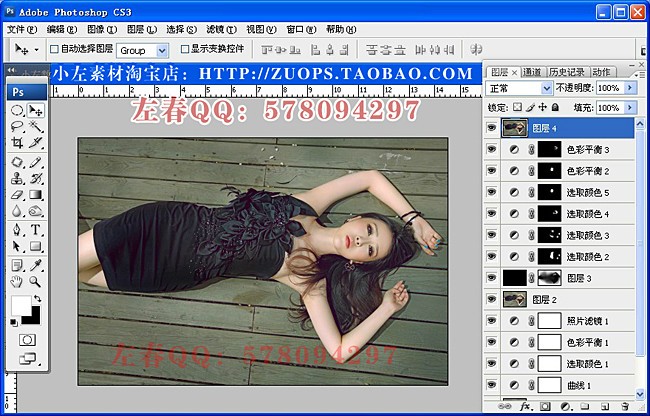The width and height of the screenshot is (650, 416).
Task: Switch to the 历史记录 tab
Action: [x=567, y=73]
